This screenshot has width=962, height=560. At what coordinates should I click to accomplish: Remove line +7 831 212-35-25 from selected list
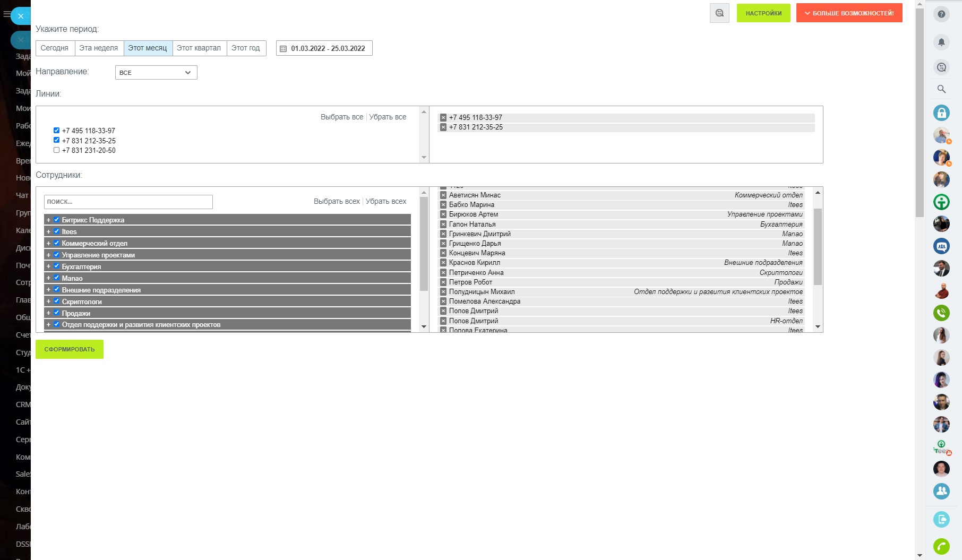pyautogui.click(x=443, y=127)
